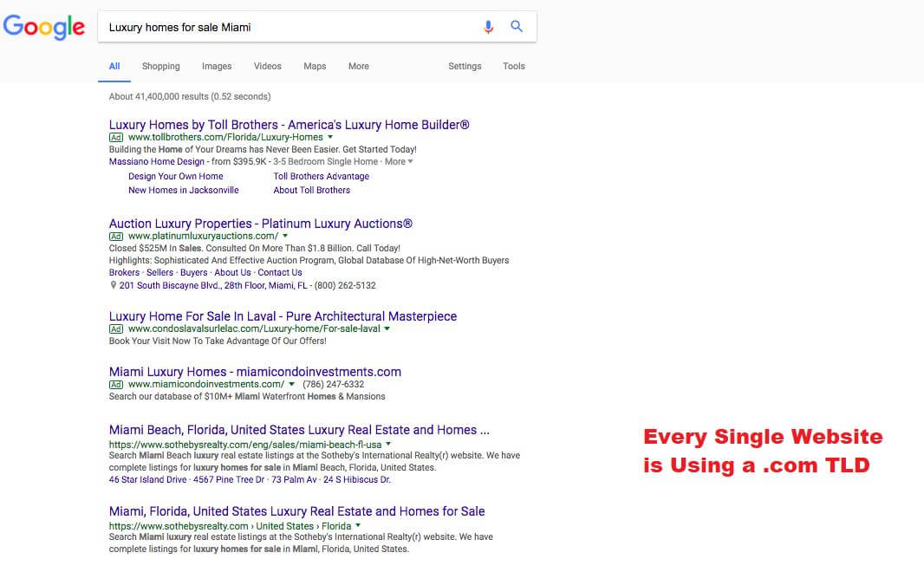This screenshot has height=572, width=924.
Task: Click the Buyers link
Action: point(194,273)
